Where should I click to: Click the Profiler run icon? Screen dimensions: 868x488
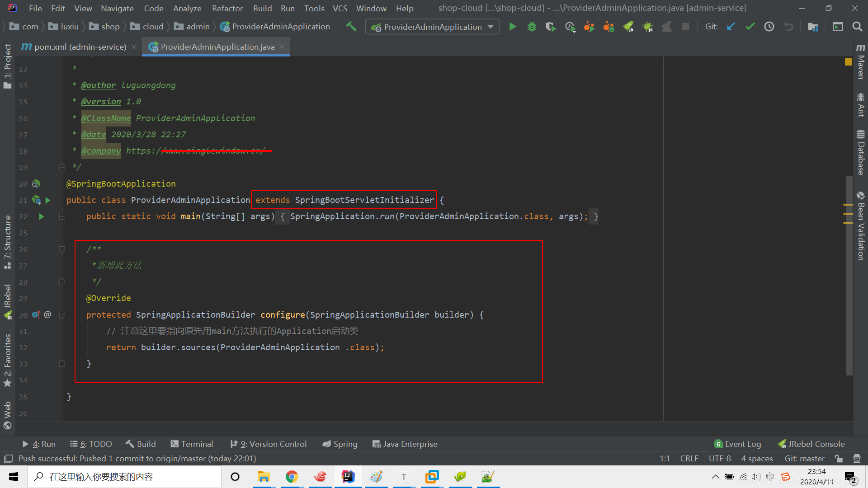tap(570, 27)
